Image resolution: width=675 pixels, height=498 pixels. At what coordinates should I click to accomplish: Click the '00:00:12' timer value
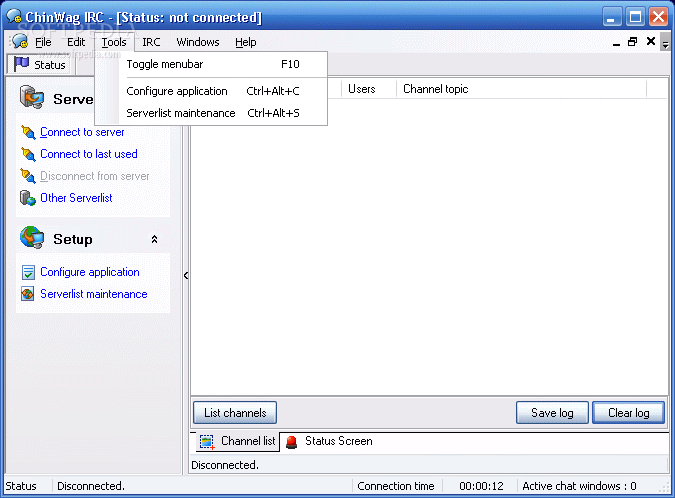tap(481, 486)
